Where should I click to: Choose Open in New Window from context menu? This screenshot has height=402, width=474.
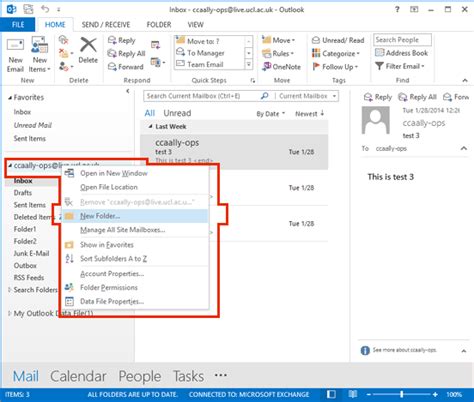pos(135,173)
